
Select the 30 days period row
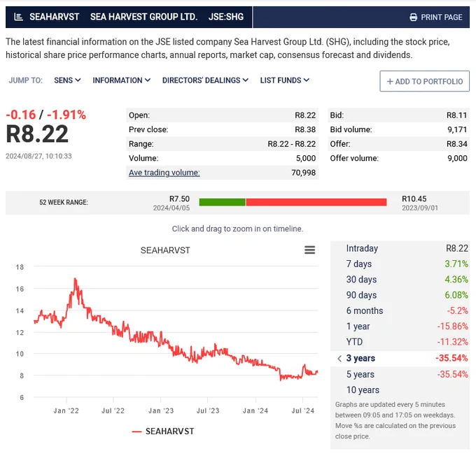tap(400, 280)
